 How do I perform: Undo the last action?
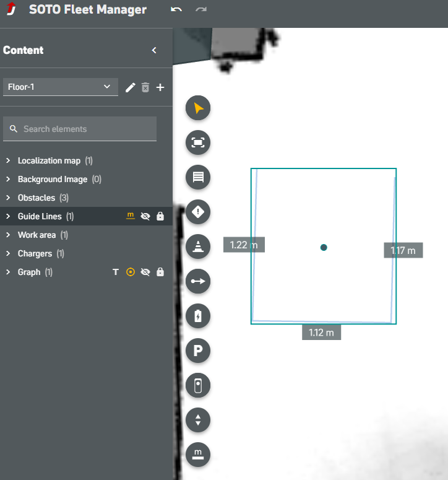point(176,9)
